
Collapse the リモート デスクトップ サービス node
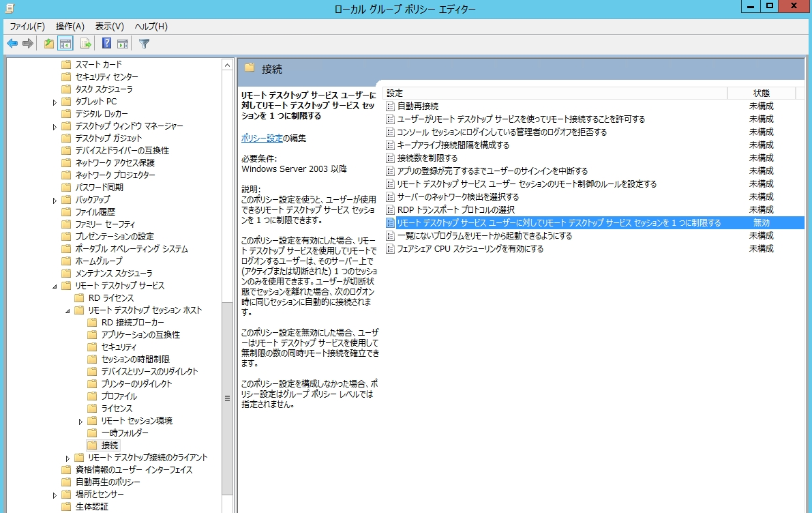55,286
